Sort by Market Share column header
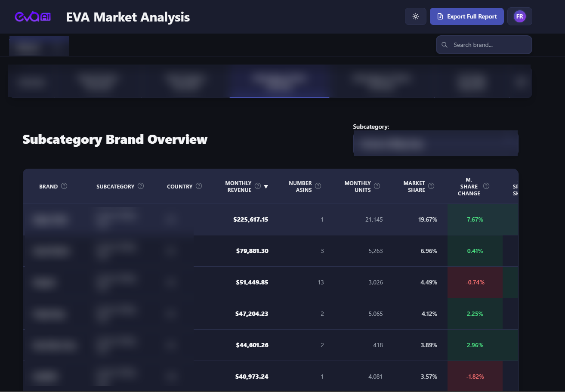565x392 pixels. pyautogui.click(x=414, y=186)
